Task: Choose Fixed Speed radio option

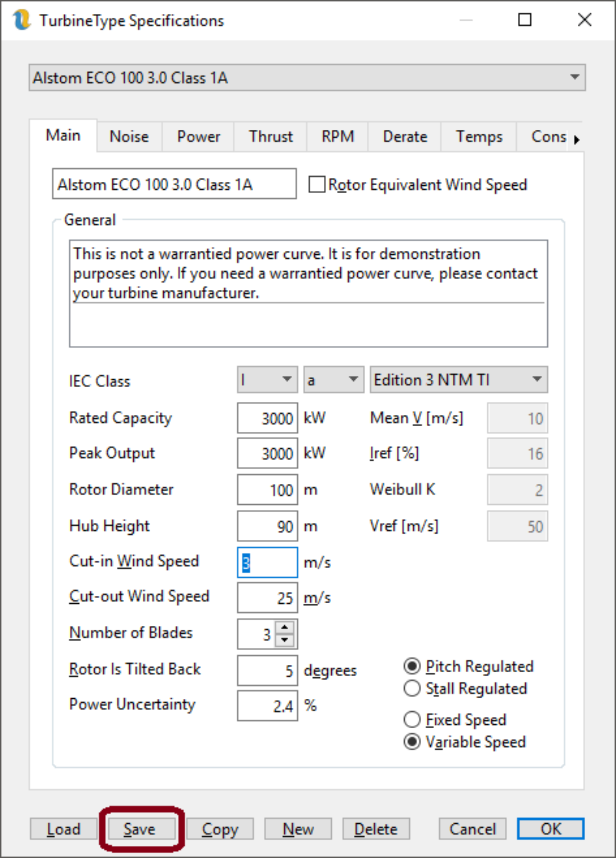Action: coord(412,719)
